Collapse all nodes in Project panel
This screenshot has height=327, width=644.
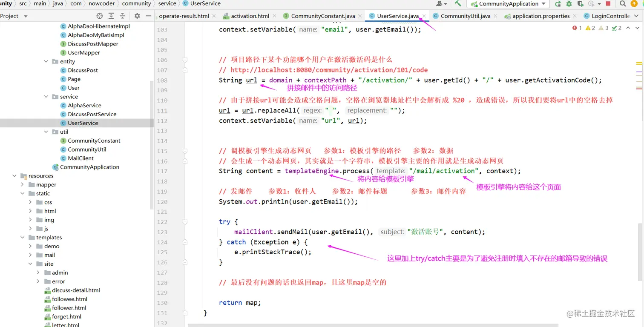pyautogui.click(x=123, y=16)
